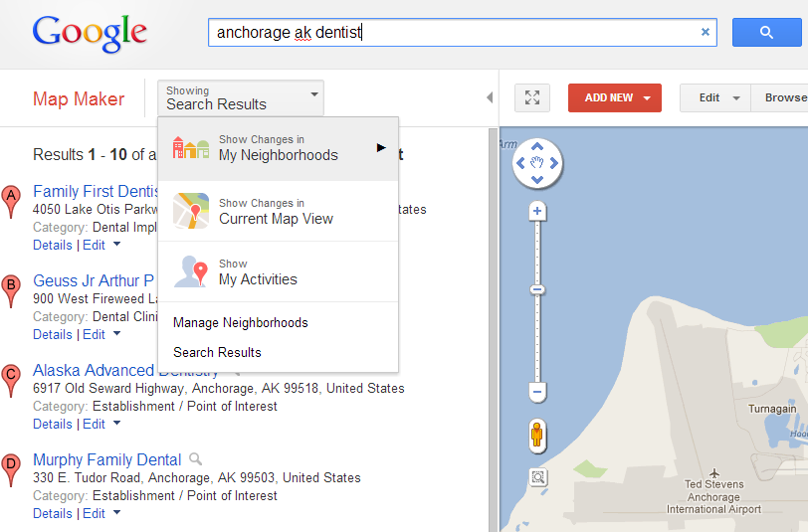808x532 pixels.
Task: Click the results list vertical scrollbar
Action: coord(494,329)
